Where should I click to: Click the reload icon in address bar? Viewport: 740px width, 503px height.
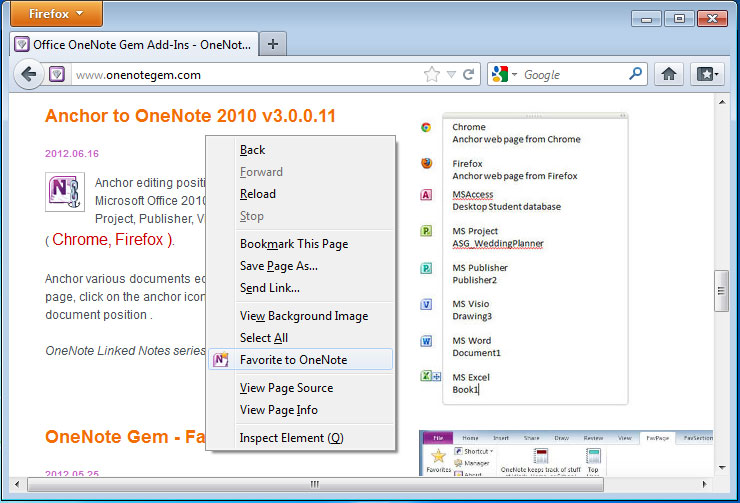468,74
